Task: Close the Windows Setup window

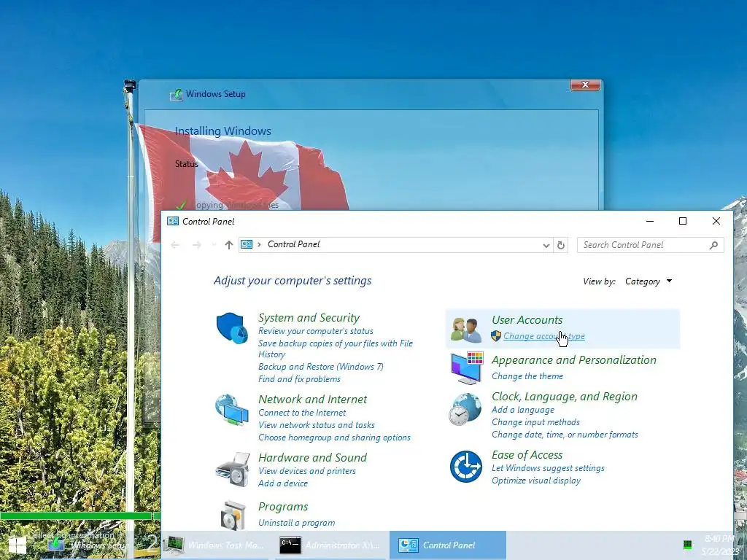Action: 585,85
